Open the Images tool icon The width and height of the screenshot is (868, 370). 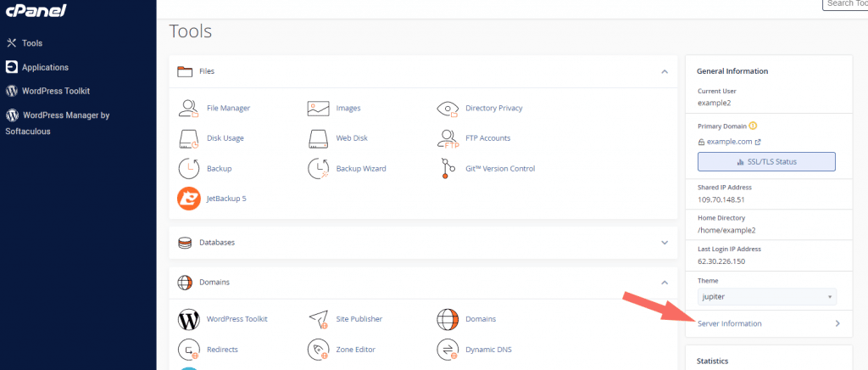pyautogui.click(x=319, y=108)
